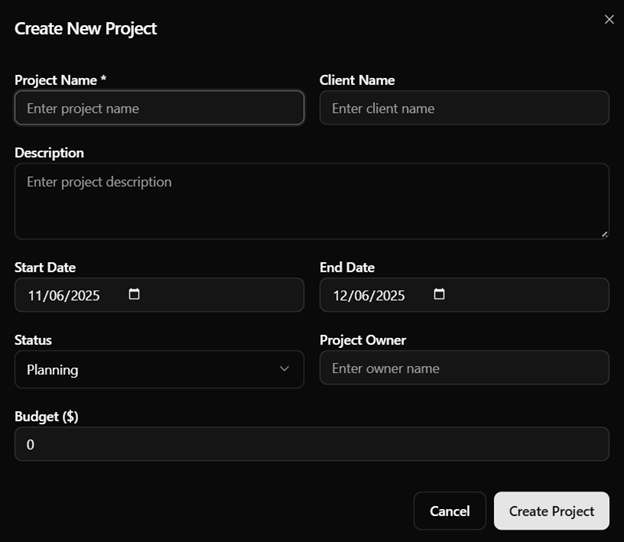Click the Client Name label
The width and height of the screenshot is (624, 542).
point(357,80)
